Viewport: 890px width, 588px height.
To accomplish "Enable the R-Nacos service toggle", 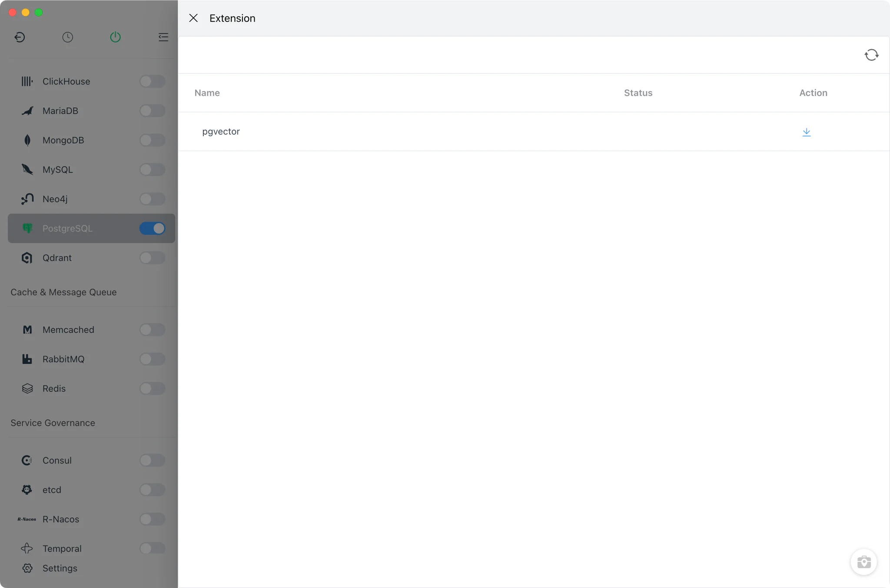I will (x=152, y=519).
